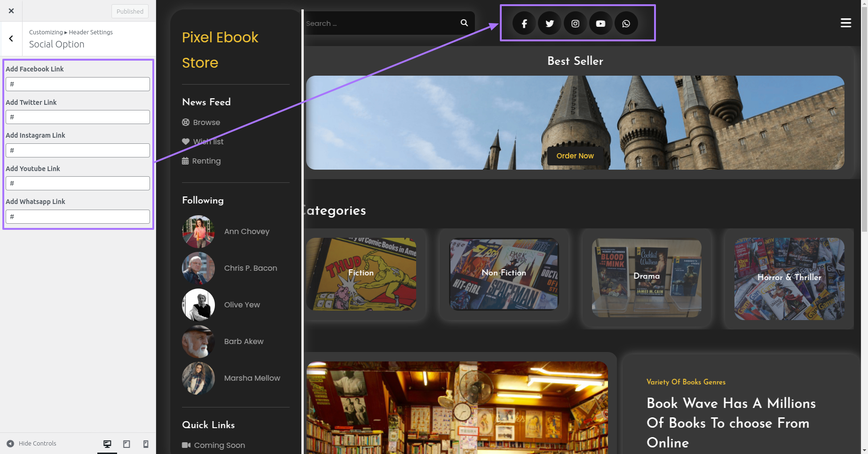Screen dimensions: 868x454
Task: Open the YouTube social icon
Action: pyautogui.click(x=600, y=23)
